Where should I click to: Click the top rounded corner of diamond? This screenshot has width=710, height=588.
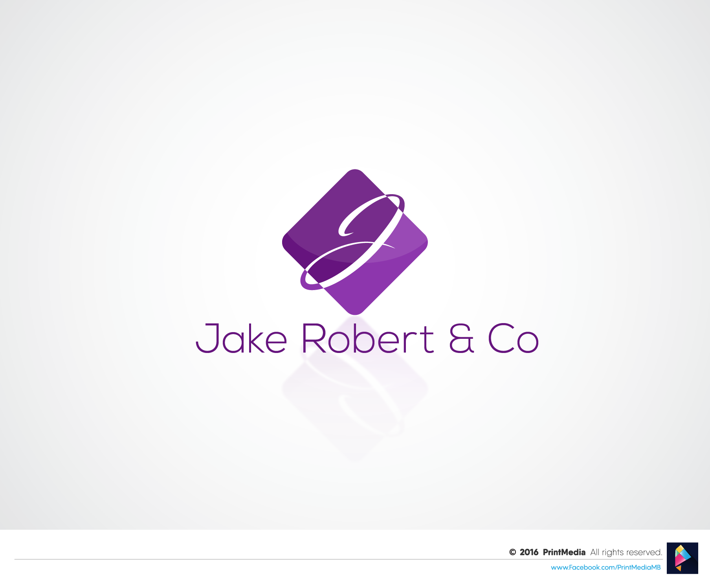(355, 173)
